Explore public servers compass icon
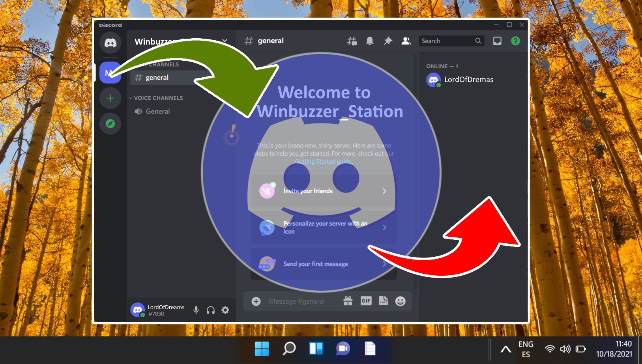This screenshot has height=364, width=642. coord(110,124)
